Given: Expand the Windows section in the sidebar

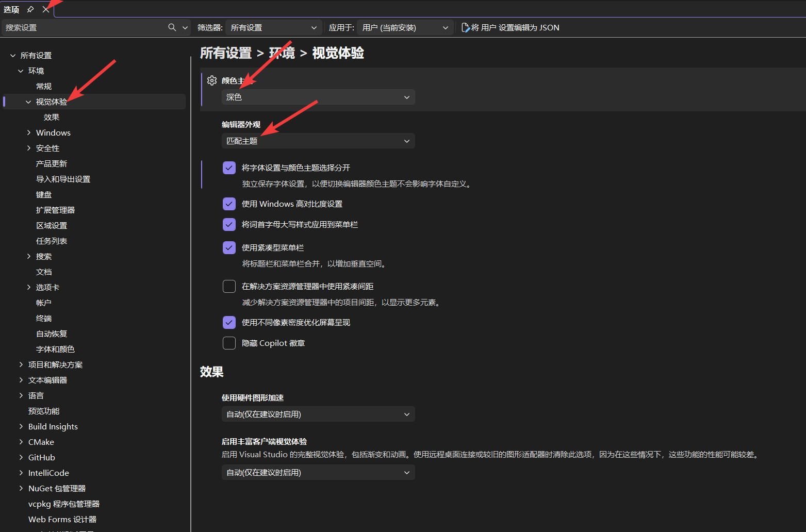Looking at the screenshot, I should [x=28, y=132].
